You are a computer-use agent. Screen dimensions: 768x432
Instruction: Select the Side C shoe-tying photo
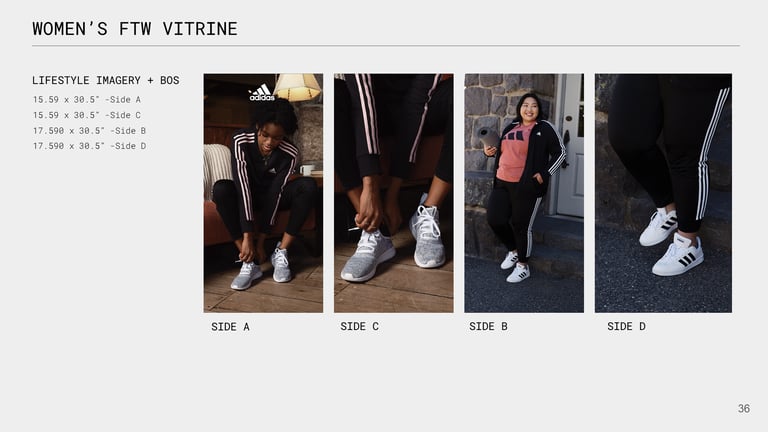[x=394, y=193]
